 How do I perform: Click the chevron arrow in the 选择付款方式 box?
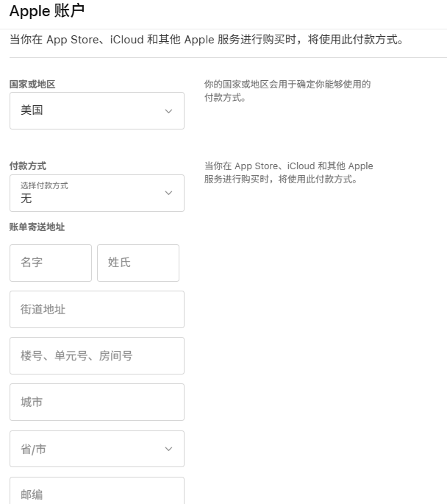coord(168,193)
